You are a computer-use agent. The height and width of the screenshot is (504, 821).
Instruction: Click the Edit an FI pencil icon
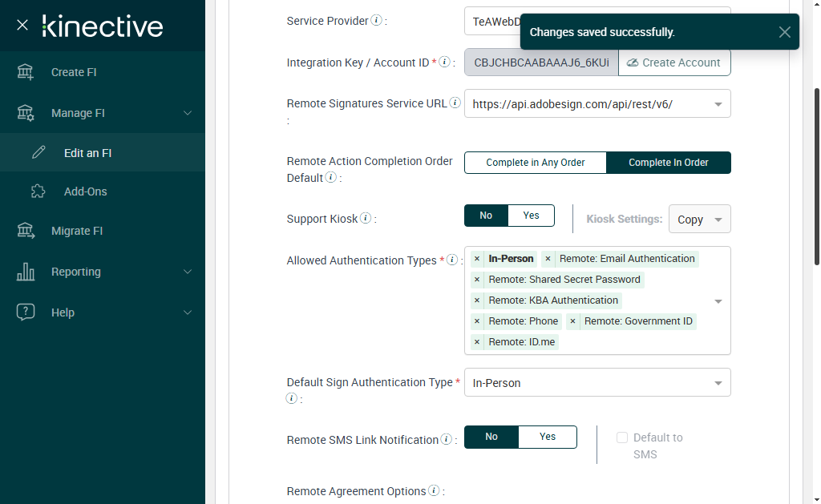click(38, 153)
